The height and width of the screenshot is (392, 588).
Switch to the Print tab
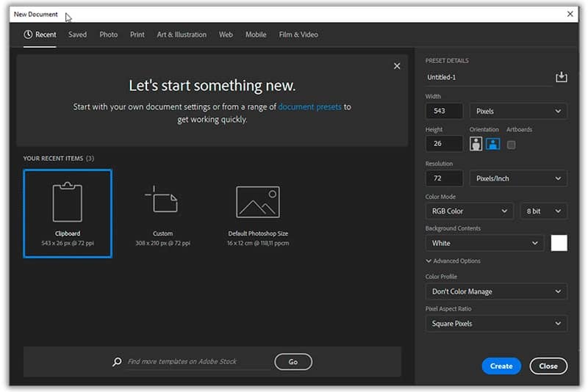coord(137,35)
